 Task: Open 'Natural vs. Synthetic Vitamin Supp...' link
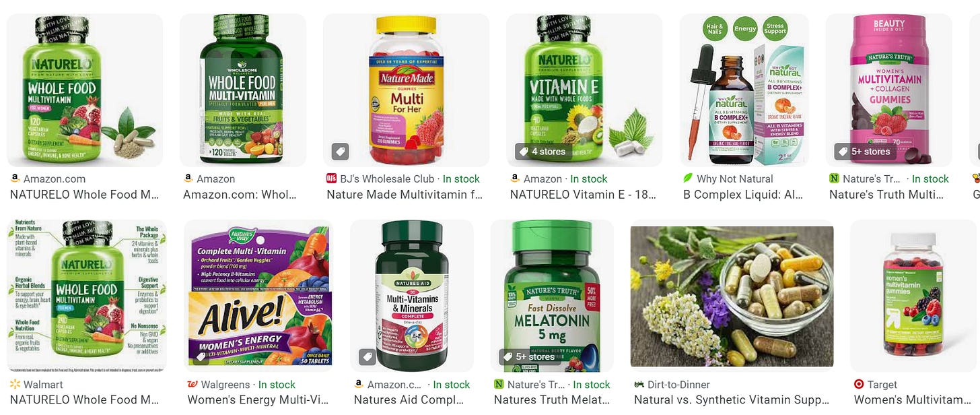(732, 400)
